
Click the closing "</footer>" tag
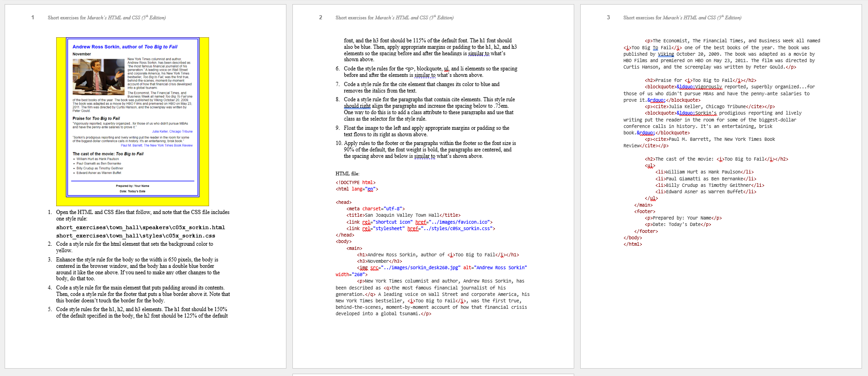(x=646, y=231)
